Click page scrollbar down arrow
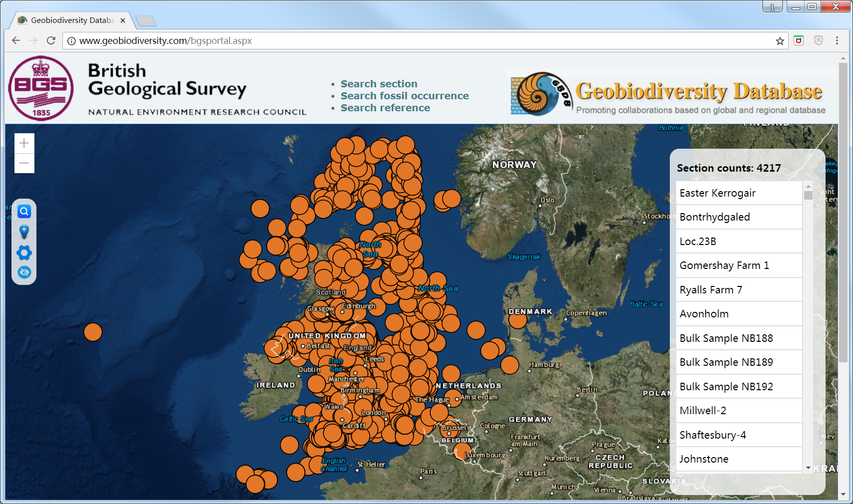853x504 pixels. click(843, 495)
